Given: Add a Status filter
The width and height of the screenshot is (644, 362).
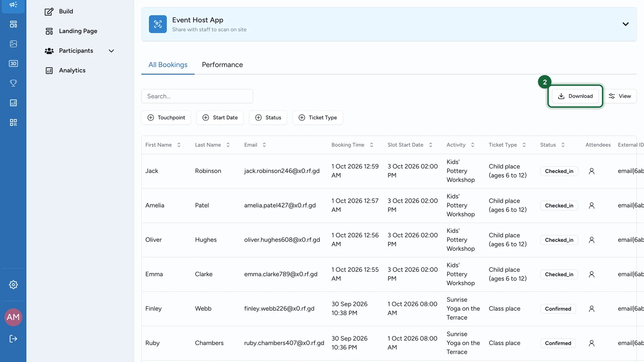Looking at the screenshot, I should pyautogui.click(x=268, y=118).
